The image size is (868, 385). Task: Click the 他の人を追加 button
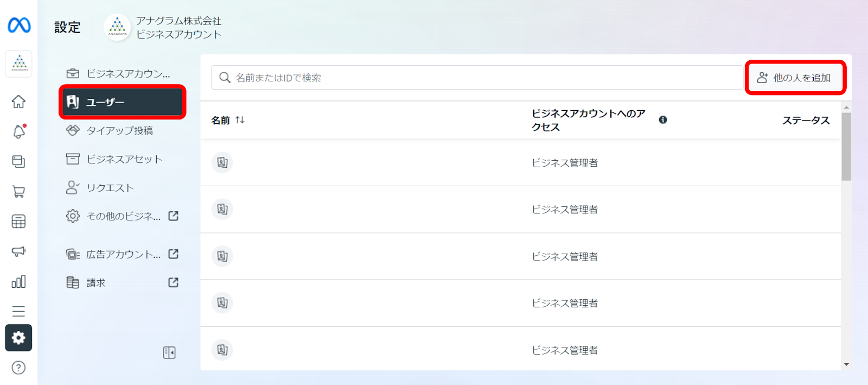tap(795, 78)
